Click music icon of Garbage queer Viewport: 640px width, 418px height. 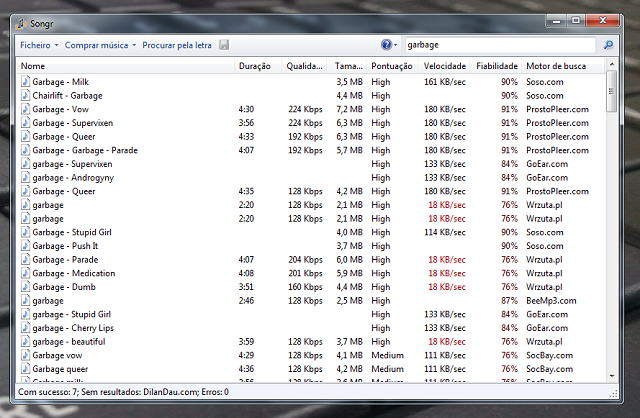coord(25,369)
